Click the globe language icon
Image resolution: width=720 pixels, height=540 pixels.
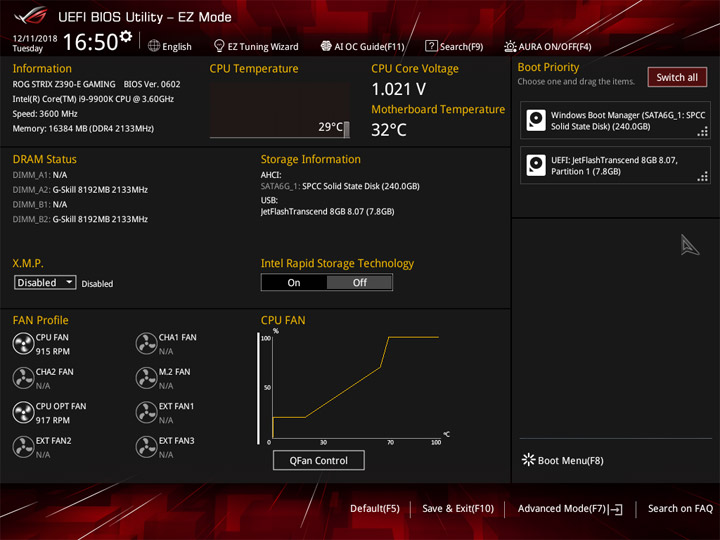154,46
